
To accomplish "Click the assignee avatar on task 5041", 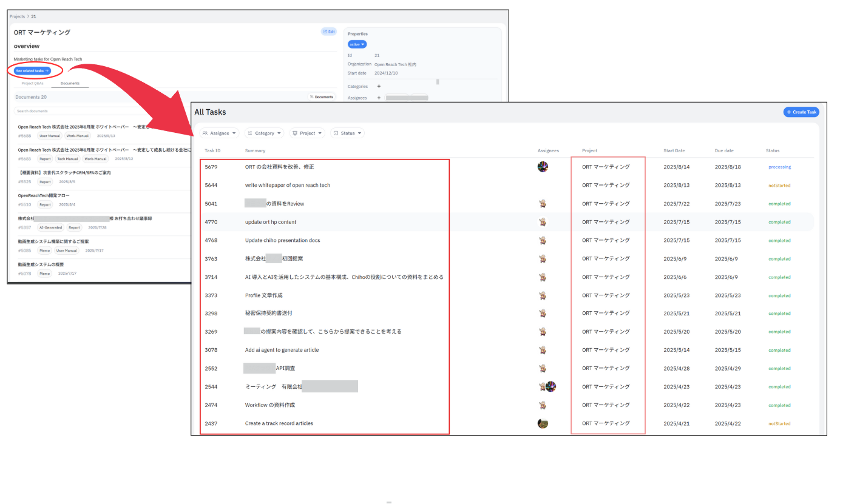I will 543,204.
